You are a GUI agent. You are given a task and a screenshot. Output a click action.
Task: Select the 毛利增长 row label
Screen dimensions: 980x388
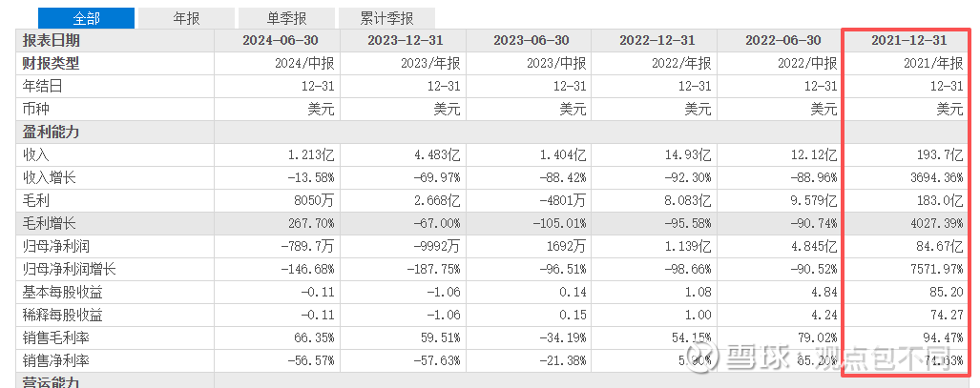(x=52, y=223)
